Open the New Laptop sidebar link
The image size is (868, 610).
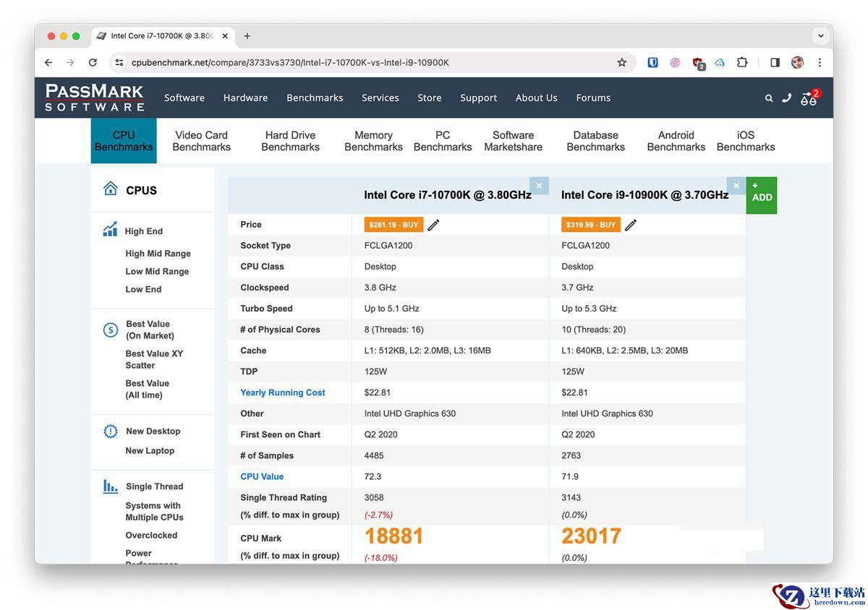click(x=150, y=450)
